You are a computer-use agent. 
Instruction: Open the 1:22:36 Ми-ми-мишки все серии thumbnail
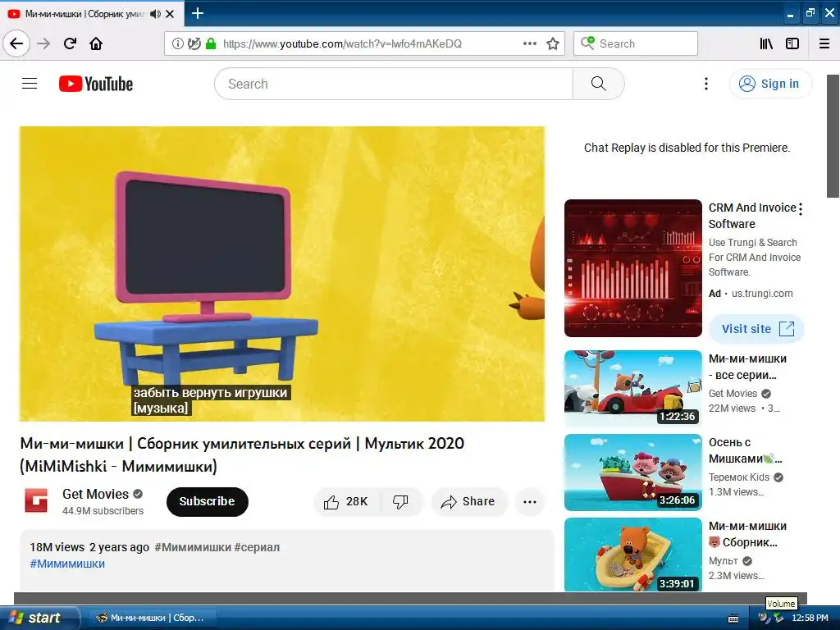(x=632, y=388)
